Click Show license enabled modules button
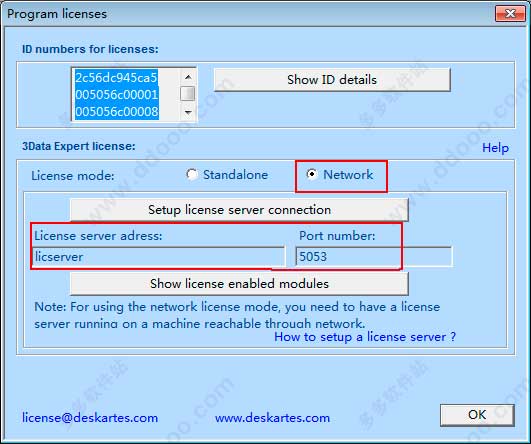Screen dimensions: 531x444 point(239,284)
